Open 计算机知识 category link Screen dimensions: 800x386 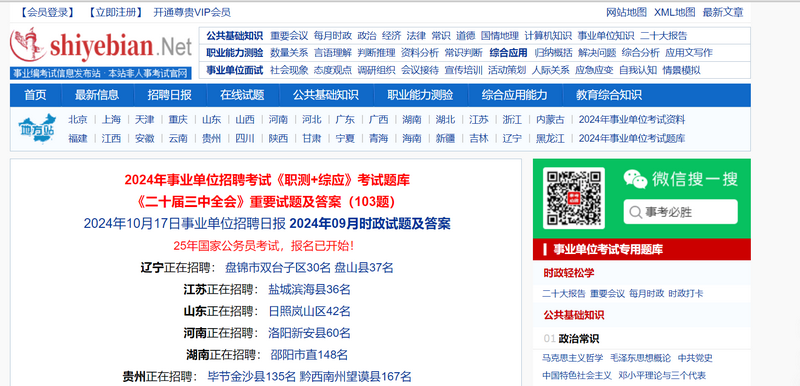[548, 36]
